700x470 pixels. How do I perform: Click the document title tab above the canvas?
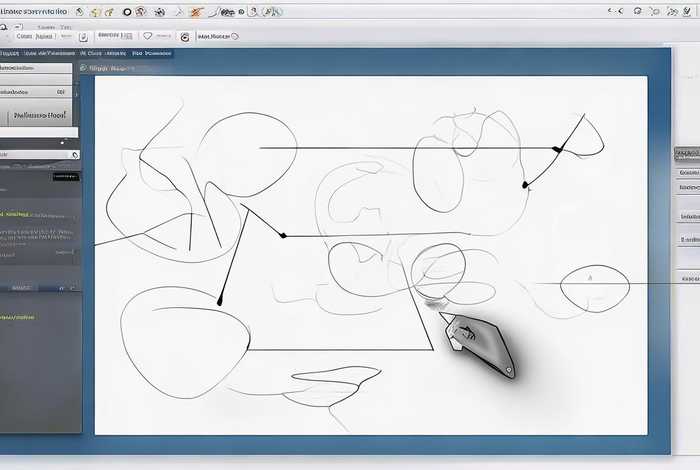tap(112, 69)
